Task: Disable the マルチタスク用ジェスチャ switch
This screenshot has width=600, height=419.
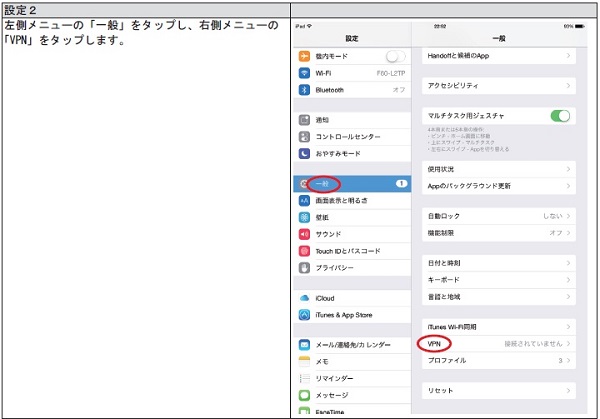Action: pyautogui.click(x=560, y=116)
